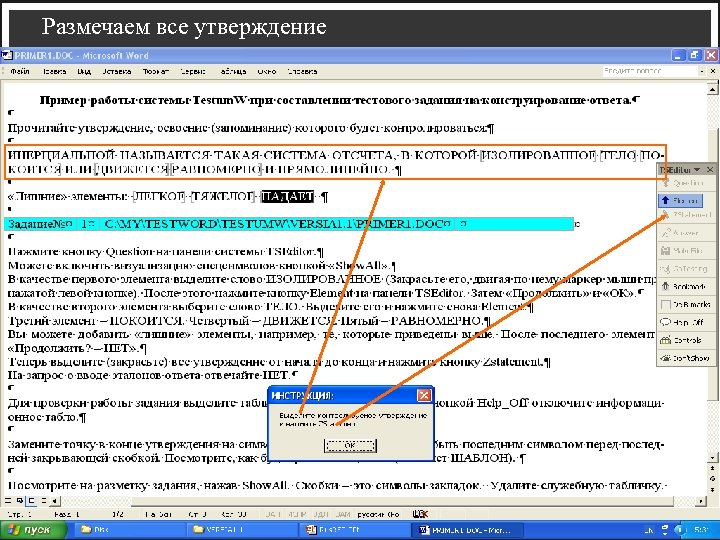Click the Next Page browse button
The image size is (720, 540).
click(712, 488)
